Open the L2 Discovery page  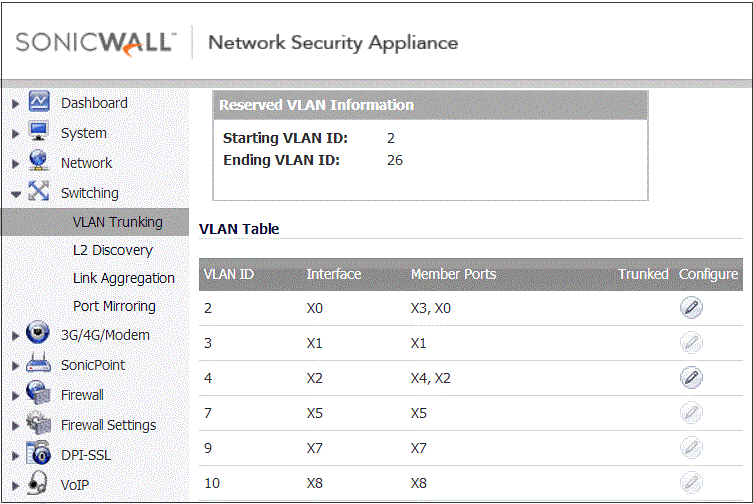click(x=113, y=250)
